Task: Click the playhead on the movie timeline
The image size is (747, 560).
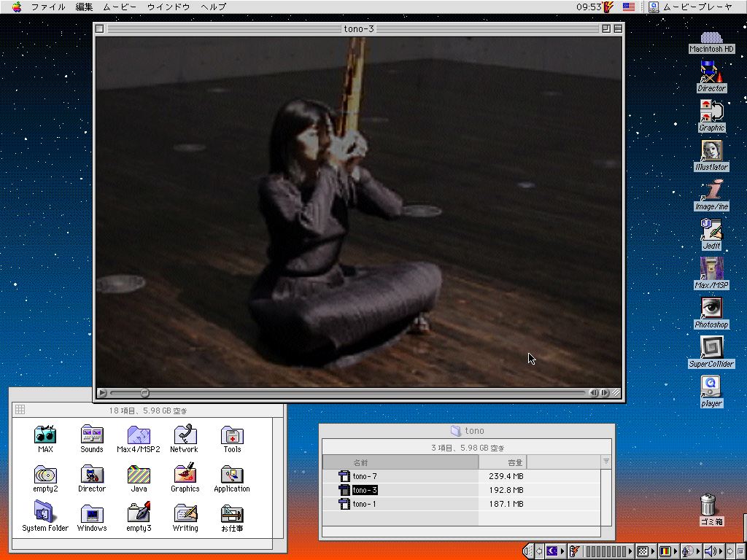Action: 144,393
